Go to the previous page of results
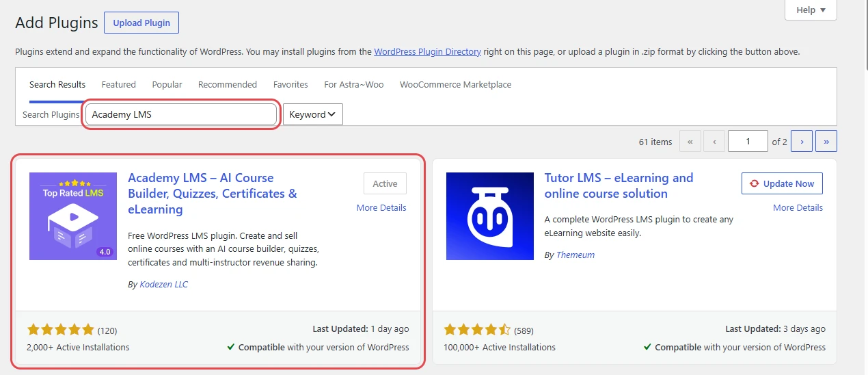Screen dimensions: 868x375 (714, 142)
